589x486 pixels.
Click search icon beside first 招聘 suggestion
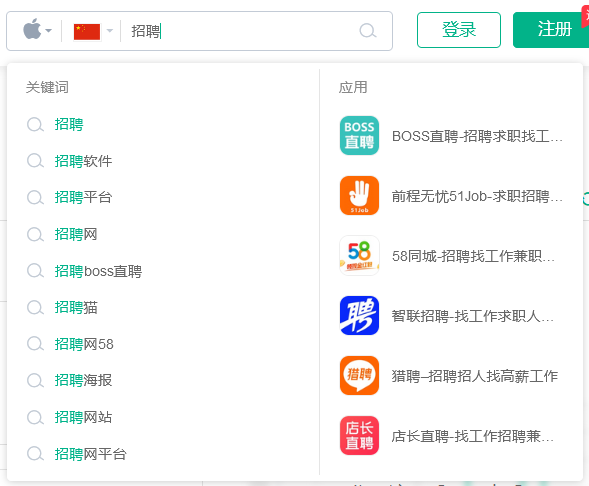[35, 124]
